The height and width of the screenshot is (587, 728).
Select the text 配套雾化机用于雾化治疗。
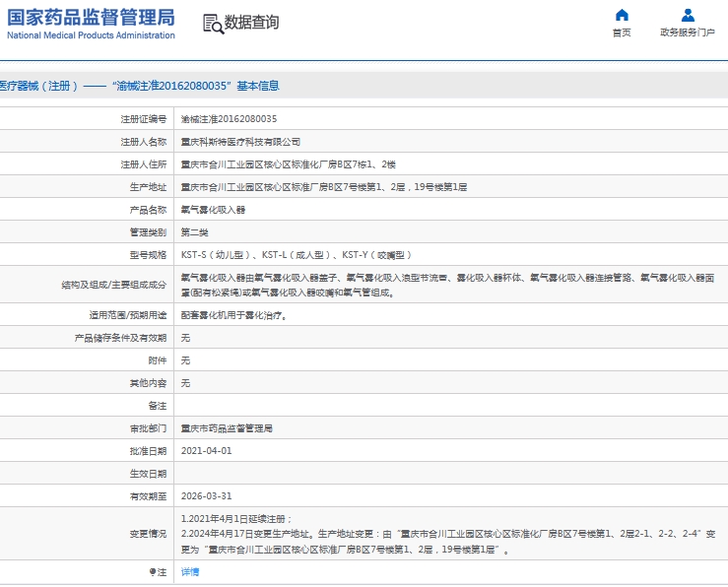234,315
